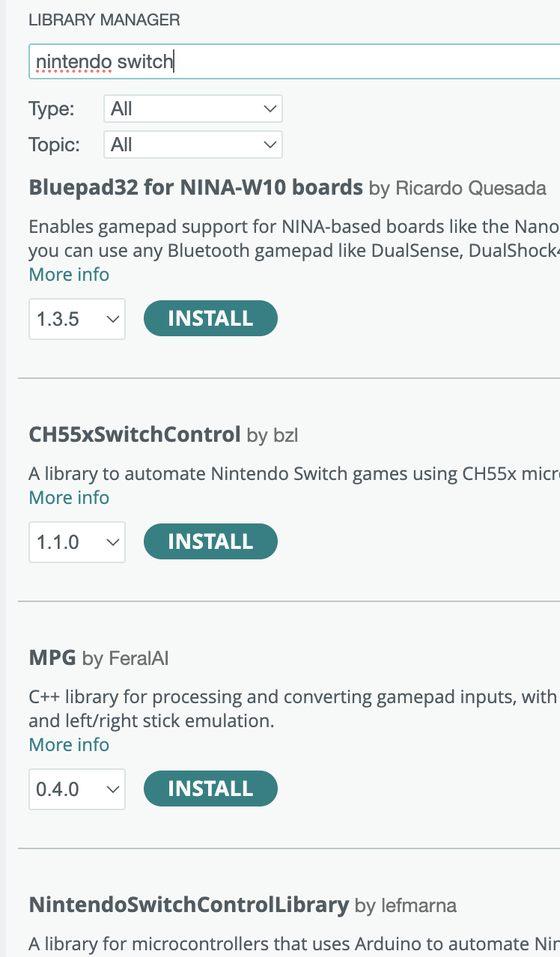Screen dimensions: 560x957
Task: Expand the Bluepad32 version 1.3.5 selector
Action: 77,319
